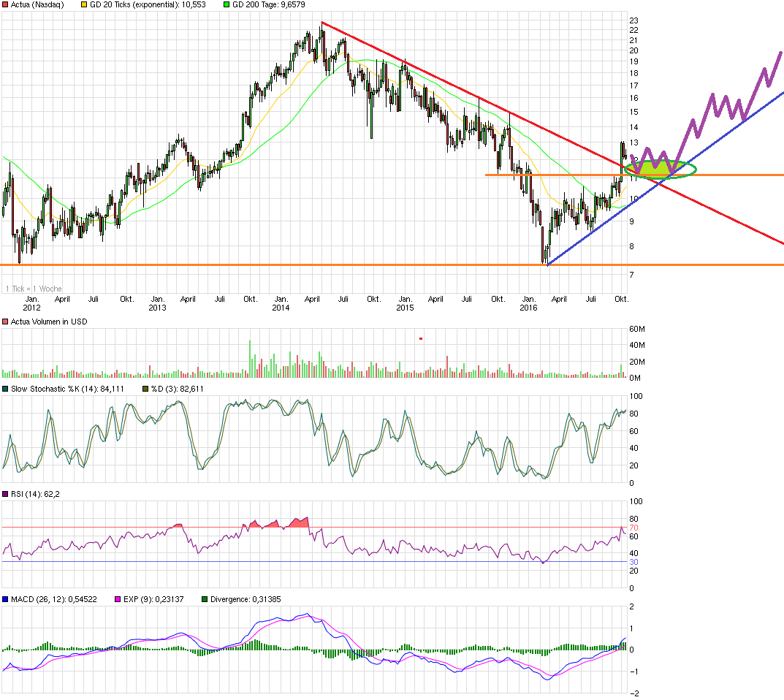Click the Okt. 2016 date axis label
The height and width of the screenshot is (700, 784).
623,299
